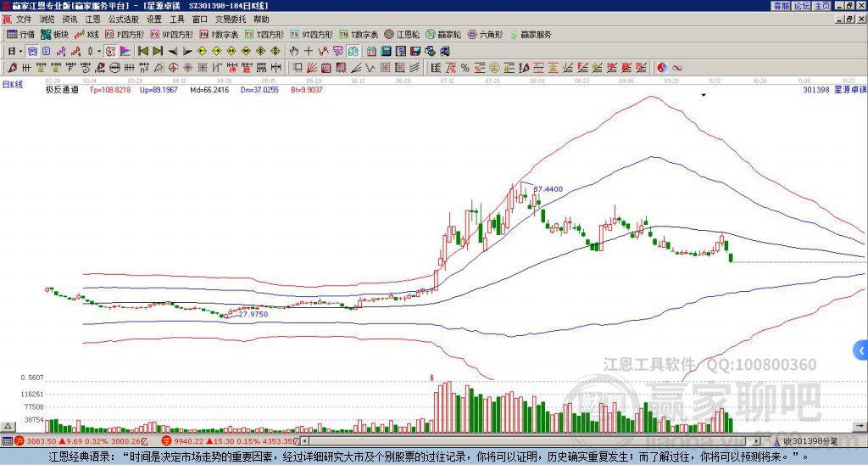
Task: Click the yellow diamond left-arrow icon
Action: coord(202,52)
